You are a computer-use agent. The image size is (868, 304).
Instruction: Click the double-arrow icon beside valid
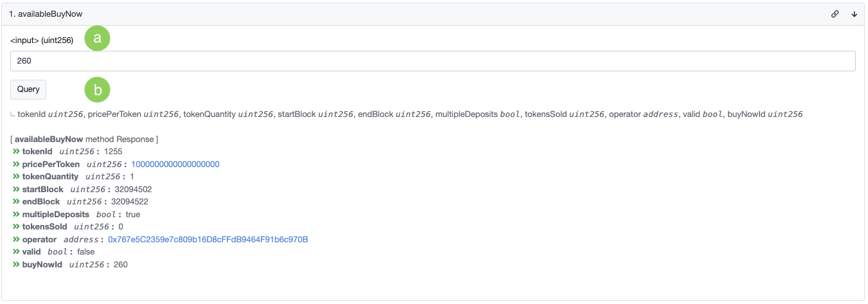click(x=16, y=252)
